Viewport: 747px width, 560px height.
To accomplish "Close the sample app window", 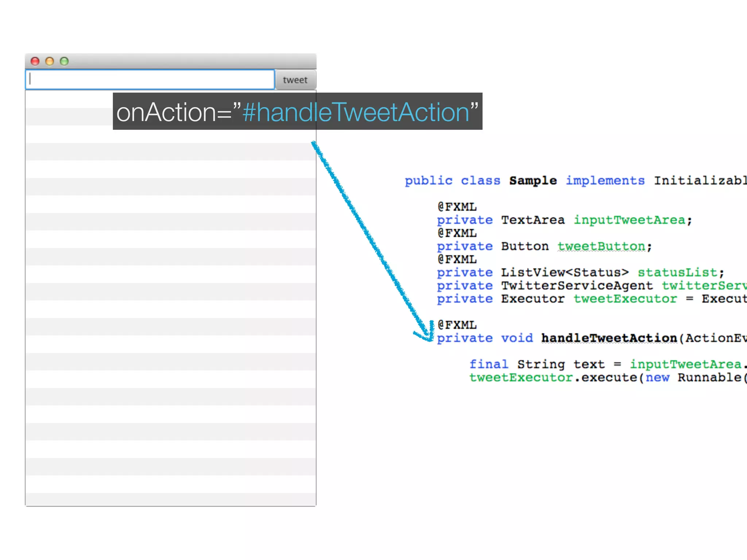I will click(35, 61).
